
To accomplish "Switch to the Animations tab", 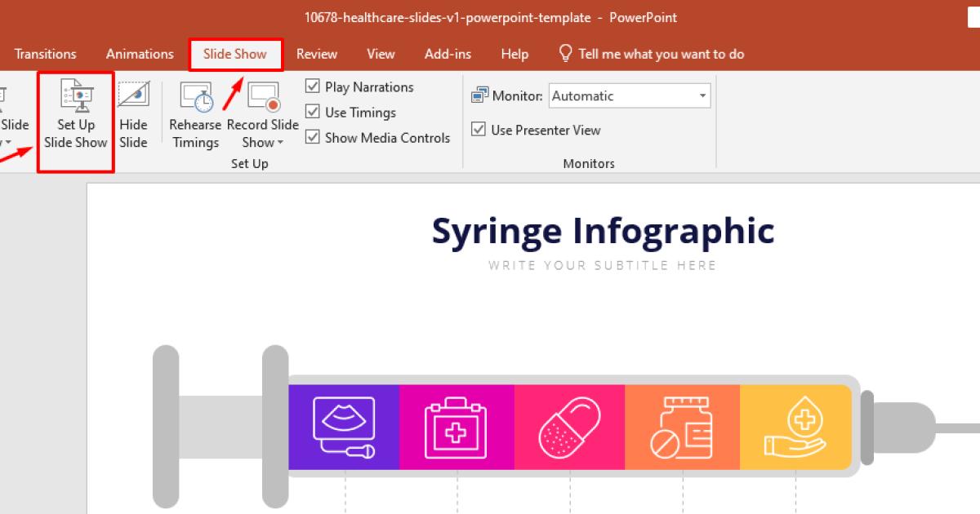I will [x=139, y=54].
